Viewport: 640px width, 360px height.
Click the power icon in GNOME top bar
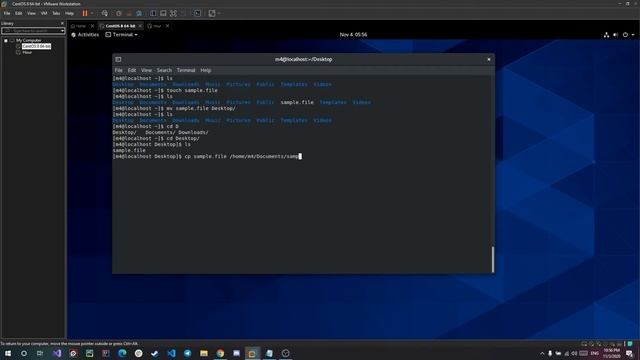coord(625,35)
